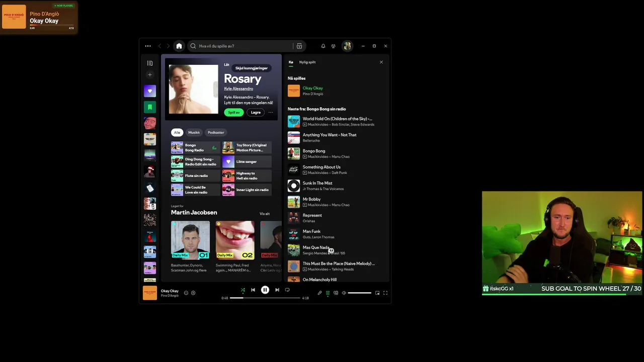Pause the current song
Viewport: 644px width, 362px height.
(x=265, y=290)
